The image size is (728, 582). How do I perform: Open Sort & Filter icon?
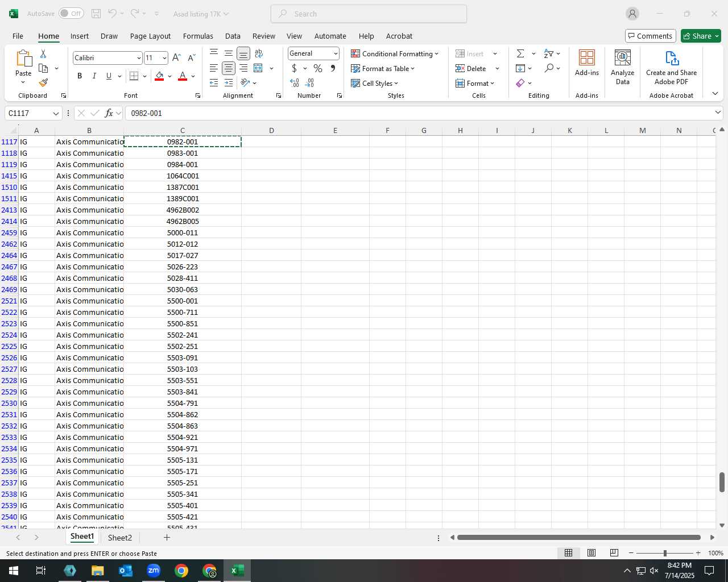pos(549,53)
